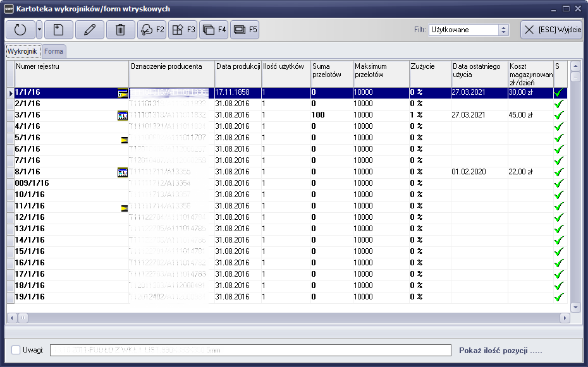
Task: Switch to the Forma tab
Action: click(54, 51)
